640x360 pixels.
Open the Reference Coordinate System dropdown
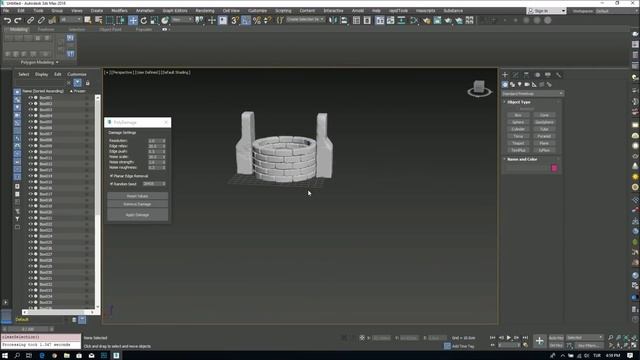click(x=182, y=20)
